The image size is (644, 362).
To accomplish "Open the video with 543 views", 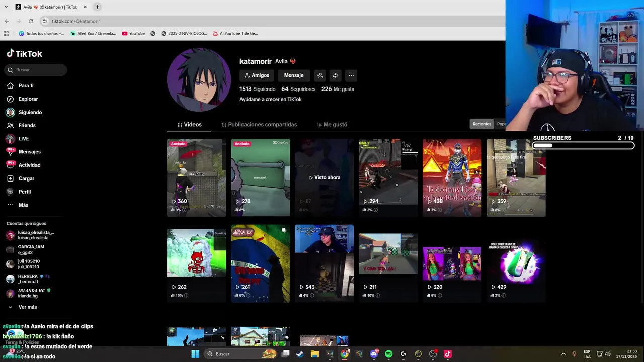I will pyautogui.click(x=324, y=263).
